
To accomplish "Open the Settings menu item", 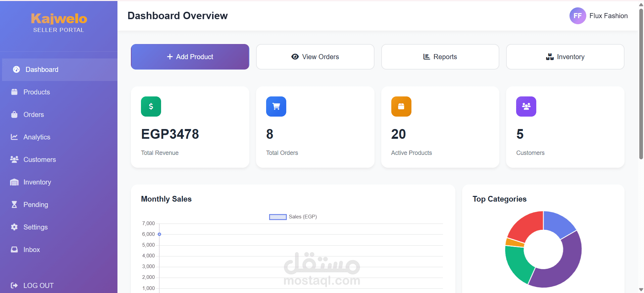I will 59,227.
